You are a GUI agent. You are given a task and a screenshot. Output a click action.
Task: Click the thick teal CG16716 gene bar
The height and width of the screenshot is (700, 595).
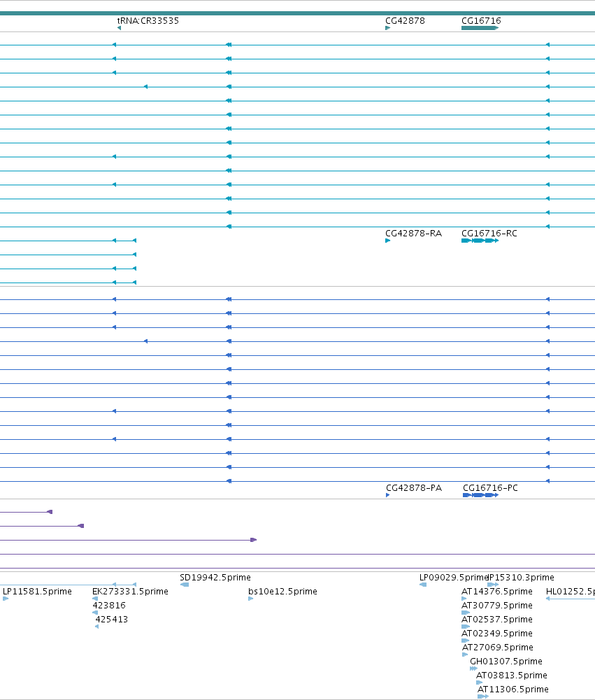click(x=480, y=28)
